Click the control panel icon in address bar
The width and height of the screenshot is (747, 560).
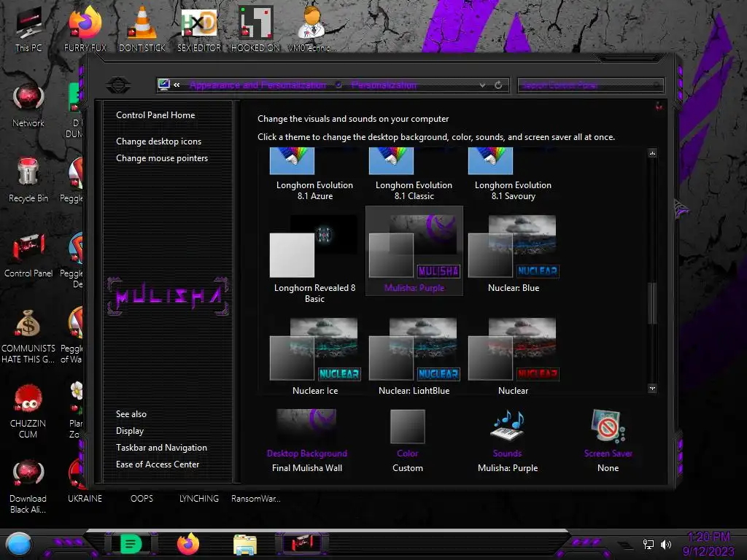click(164, 85)
